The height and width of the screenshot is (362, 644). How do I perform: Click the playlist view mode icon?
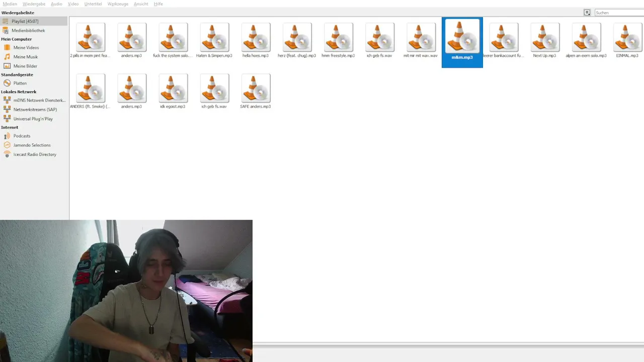click(587, 13)
